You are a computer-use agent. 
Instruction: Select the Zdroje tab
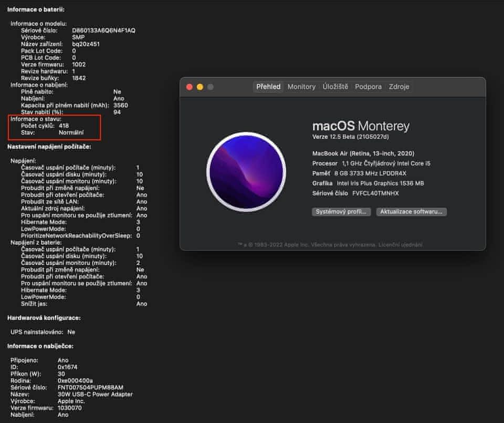pos(399,87)
